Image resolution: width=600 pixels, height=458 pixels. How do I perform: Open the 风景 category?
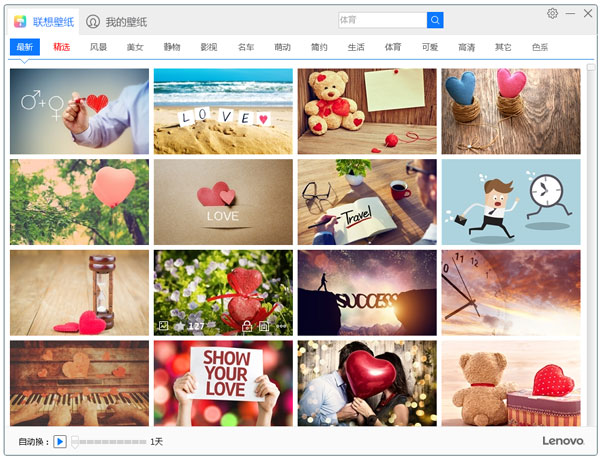coord(98,47)
